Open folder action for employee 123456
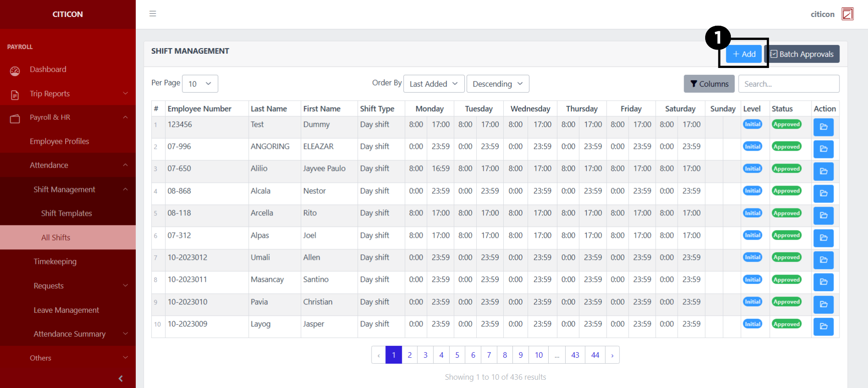Viewport: 868px width, 388px height. tap(823, 127)
